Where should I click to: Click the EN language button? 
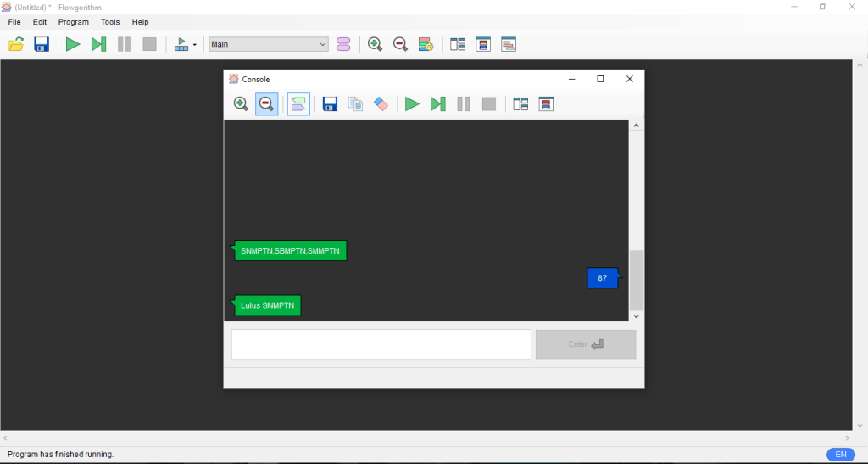(840, 455)
